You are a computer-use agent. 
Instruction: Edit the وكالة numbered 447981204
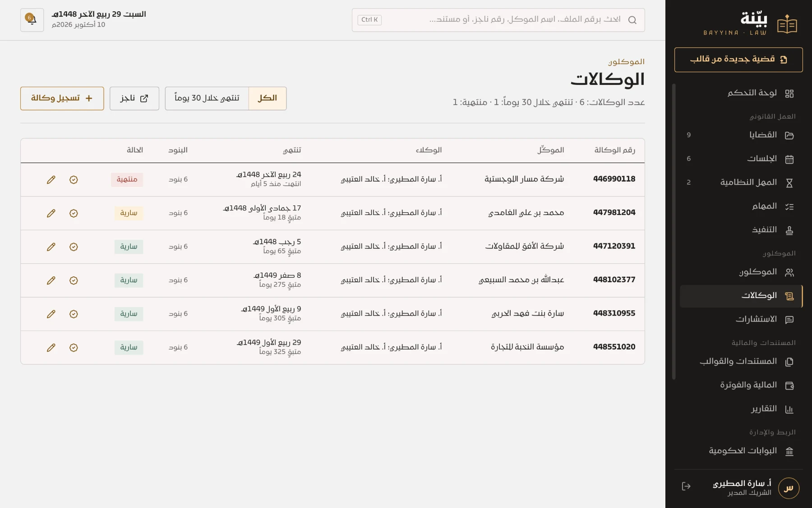point(51,213)
